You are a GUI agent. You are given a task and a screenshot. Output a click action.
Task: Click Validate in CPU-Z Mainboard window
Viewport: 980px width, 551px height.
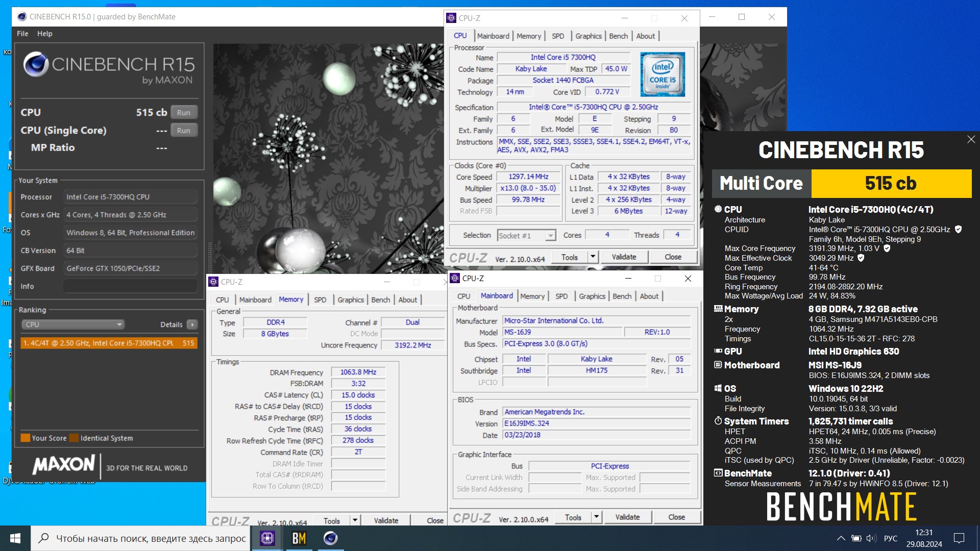pyautogui.click(x=627, y=517)
